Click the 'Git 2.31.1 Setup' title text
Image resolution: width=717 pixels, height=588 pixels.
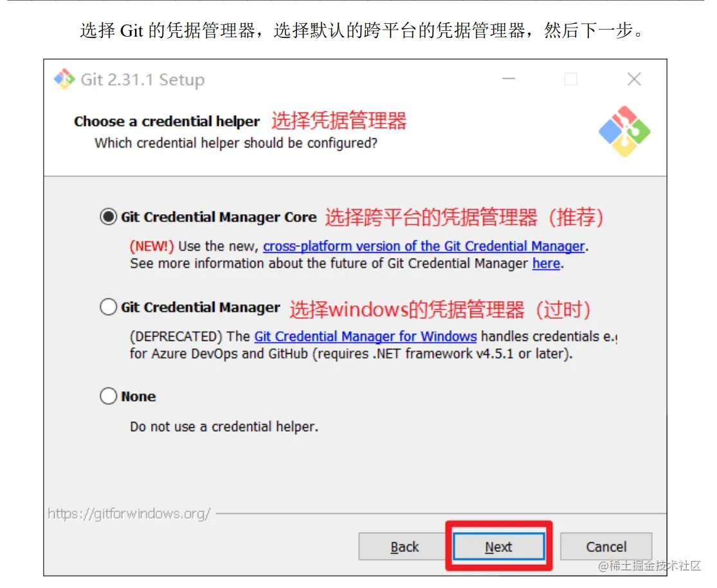[143, 80]
